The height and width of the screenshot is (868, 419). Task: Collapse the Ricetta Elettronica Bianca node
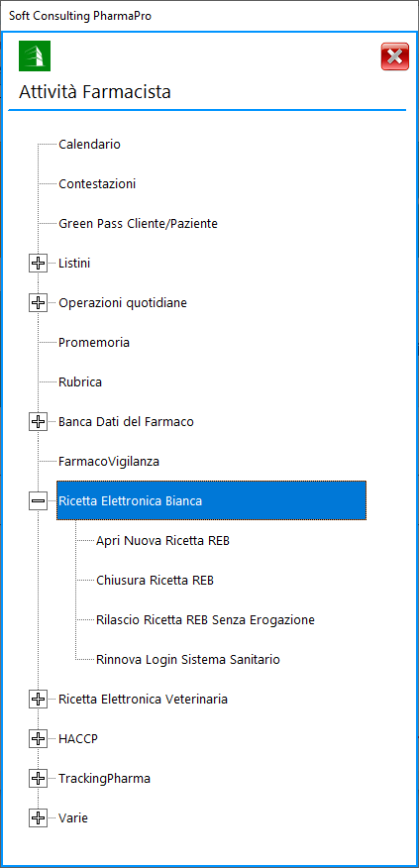(38, 501)
